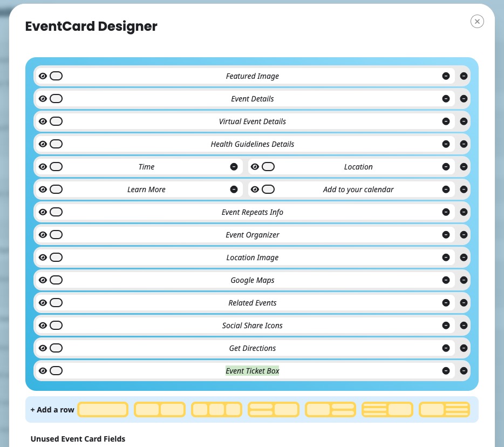Remove the Health Guidelines Details field

tap(446, 144)
